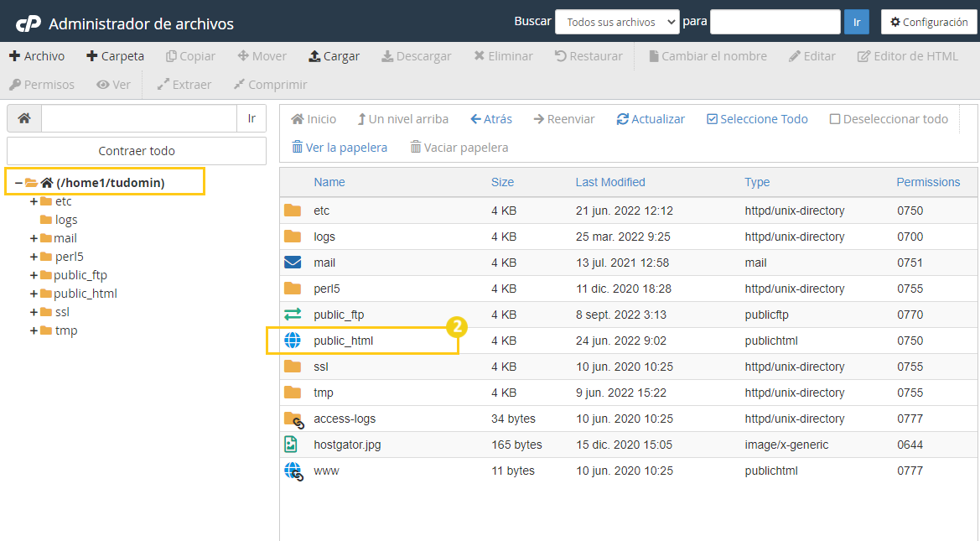This screenshot has height=541, width=980.
Task: Click the home icon beside path field
Action: coord(24,118)
